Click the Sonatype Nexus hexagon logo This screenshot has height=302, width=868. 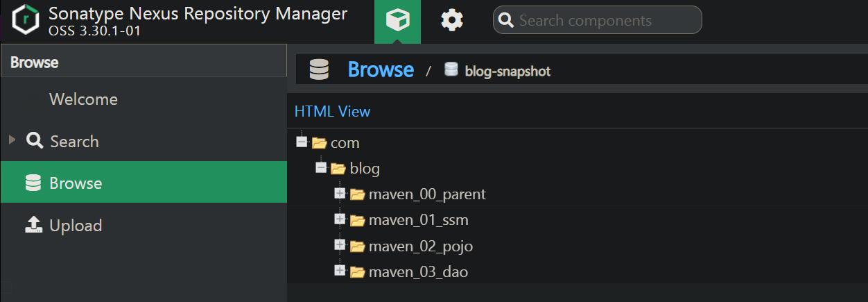click(26, 21)
